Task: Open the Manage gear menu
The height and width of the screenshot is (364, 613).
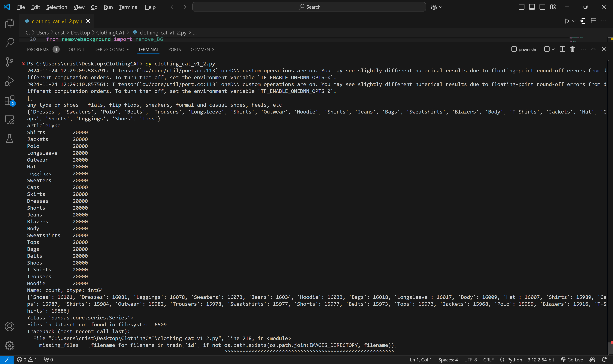Action: click(x=9, y=346)
